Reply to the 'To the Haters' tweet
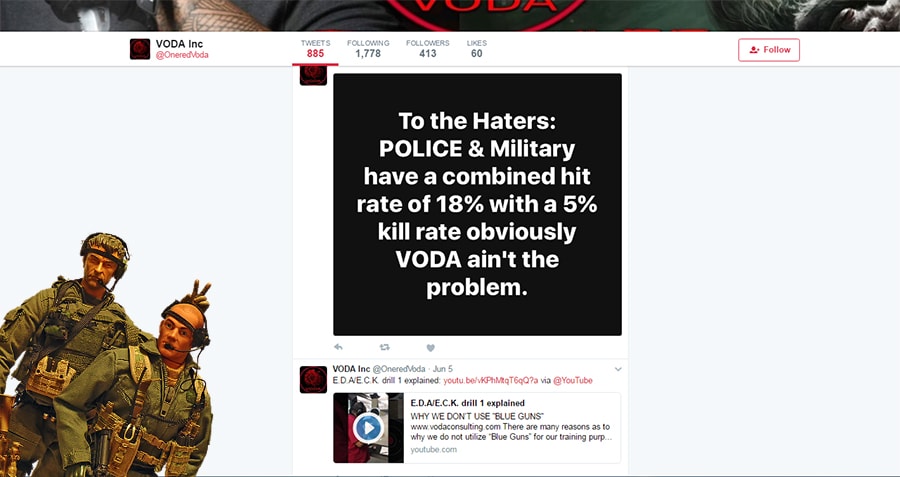 pos(338,347)
